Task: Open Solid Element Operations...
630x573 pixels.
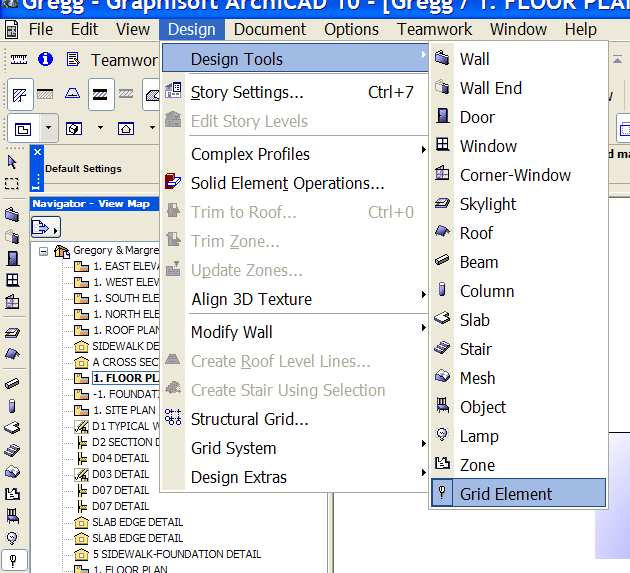Action: [x=295, y=183]
